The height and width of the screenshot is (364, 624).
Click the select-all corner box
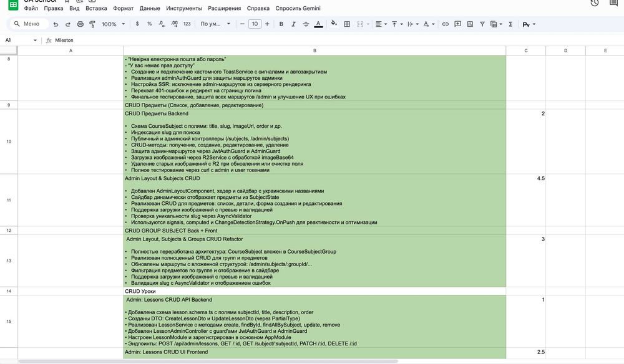tap(9, 50)
